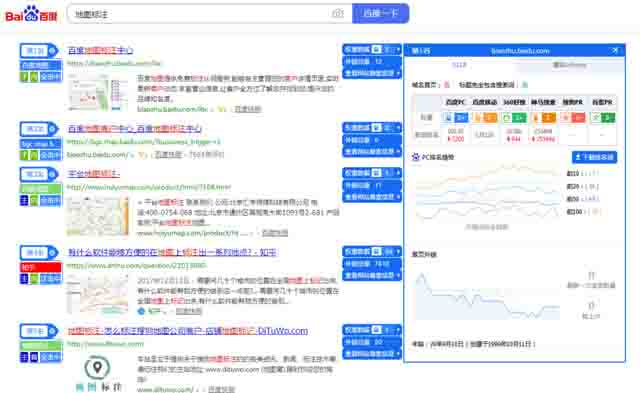Expand the weight dropdown beside the first result
Image resolution: width=640 pixels, height=393 pixels.
click(372, 49)
